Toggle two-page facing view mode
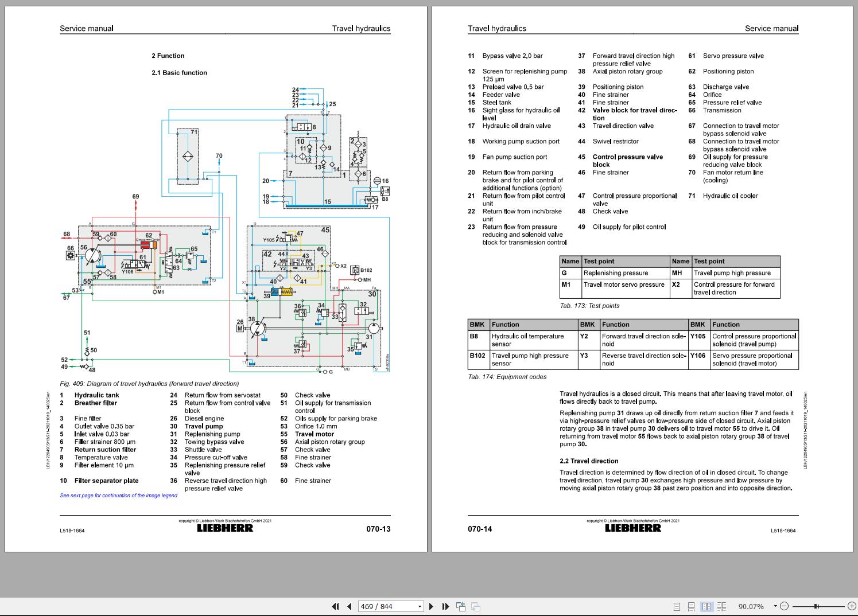This screenshot has height=616, width=858. pyautogui.click(x=706, y=606)
